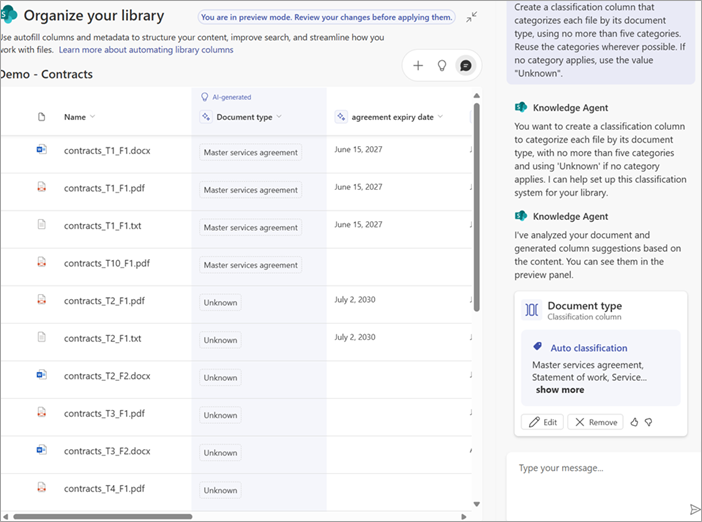
Task: Click the file type icon in the Name header
Action: (x=42, y=117)
